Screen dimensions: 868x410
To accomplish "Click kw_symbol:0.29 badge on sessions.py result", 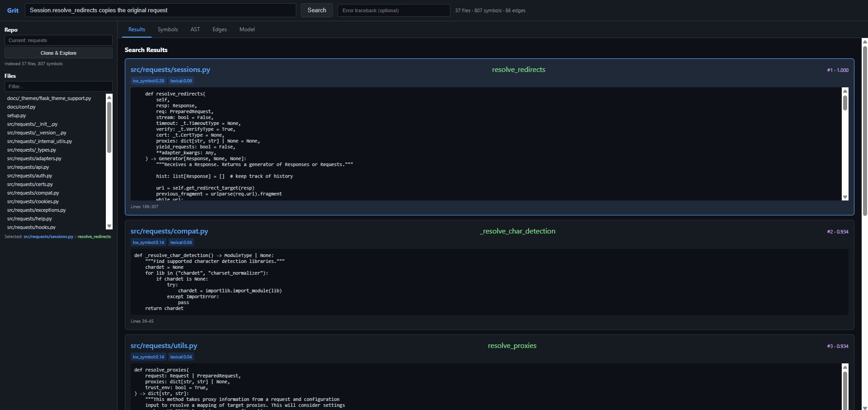I will pos(148,81).
